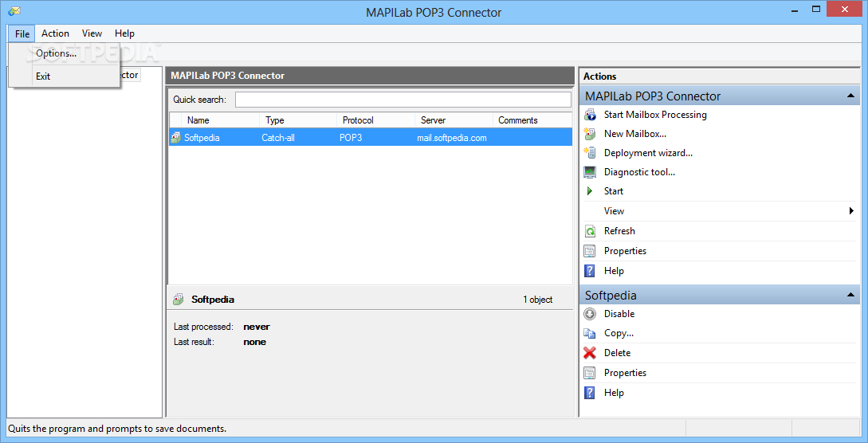
Task: Click the Help icon under MAPILab POP3 Connector
Action: [x=590, y=271]
